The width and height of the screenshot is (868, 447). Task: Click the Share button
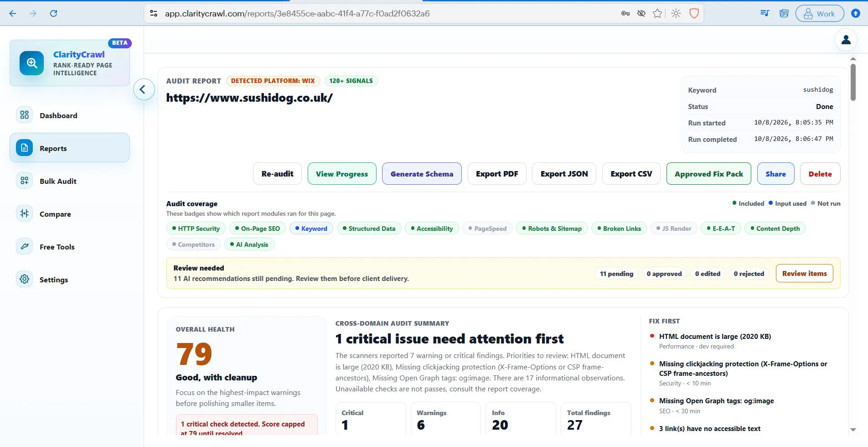[775, 174]
